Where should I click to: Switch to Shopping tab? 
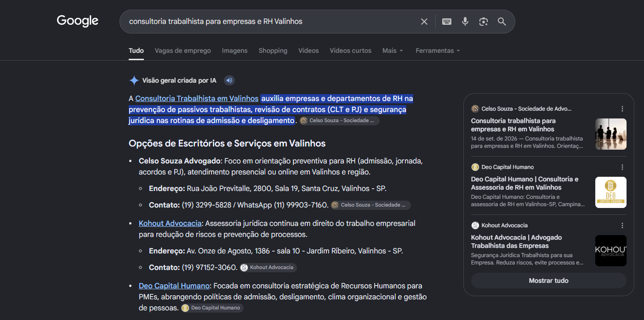click(x=273, y=51)
